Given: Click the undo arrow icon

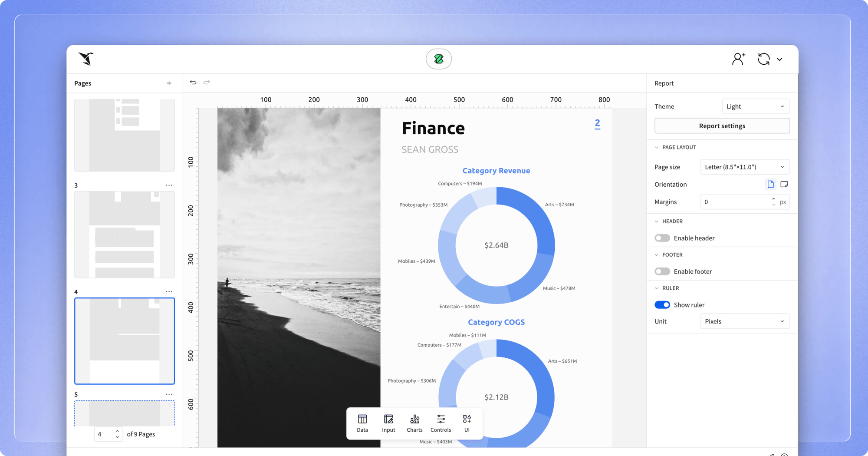Looking at the screenshot, I should click(x=193, y=82).
